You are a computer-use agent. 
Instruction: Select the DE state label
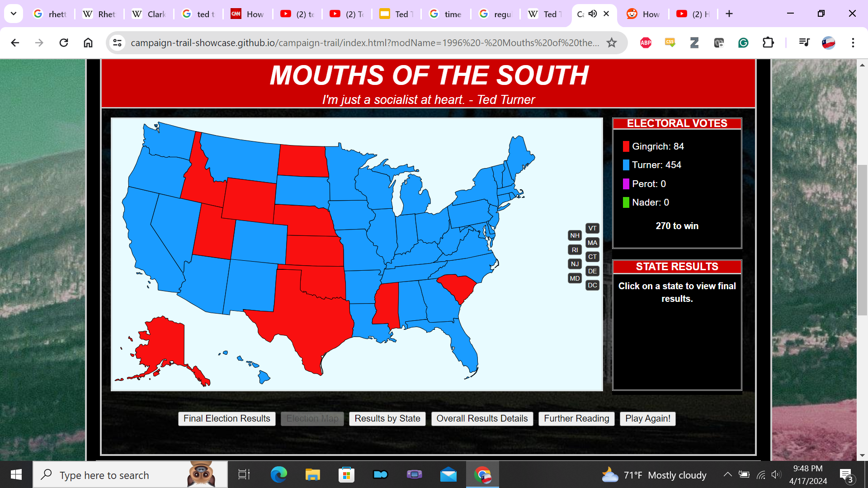click(x=592, y=271)
